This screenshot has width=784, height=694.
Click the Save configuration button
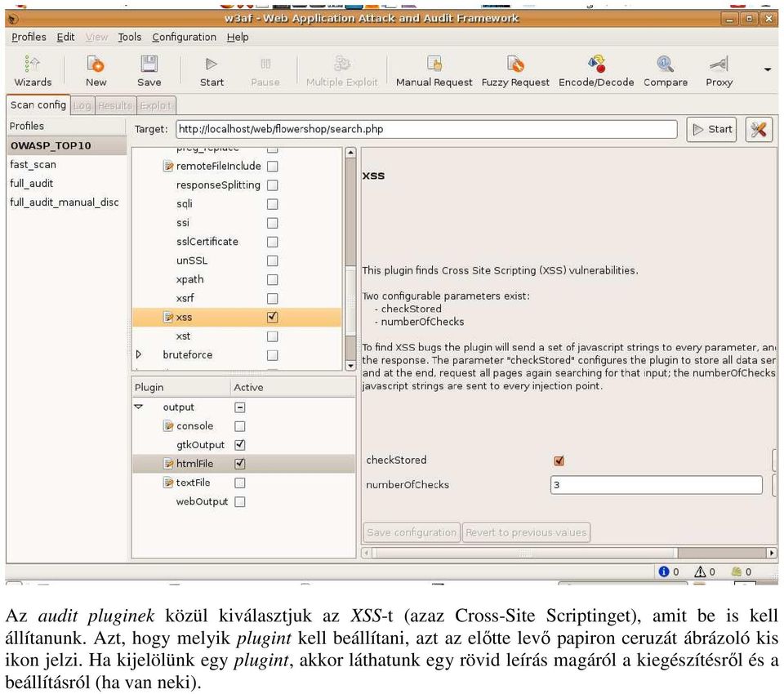pos(411,532)
